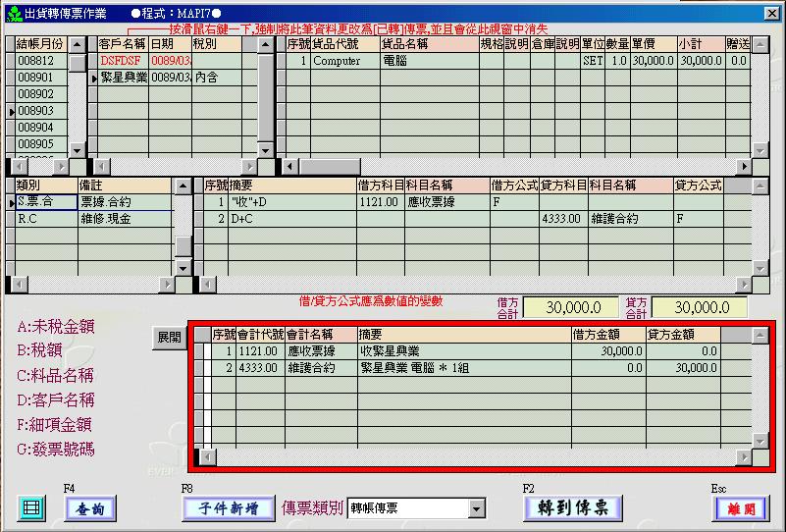Click the 查詢 query button

89,507
